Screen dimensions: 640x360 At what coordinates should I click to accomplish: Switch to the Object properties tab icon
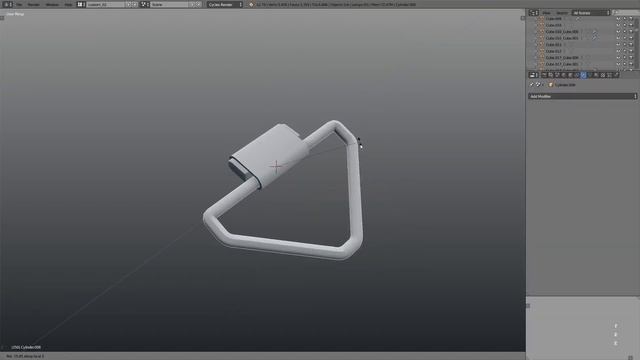[x=570, y=75]
